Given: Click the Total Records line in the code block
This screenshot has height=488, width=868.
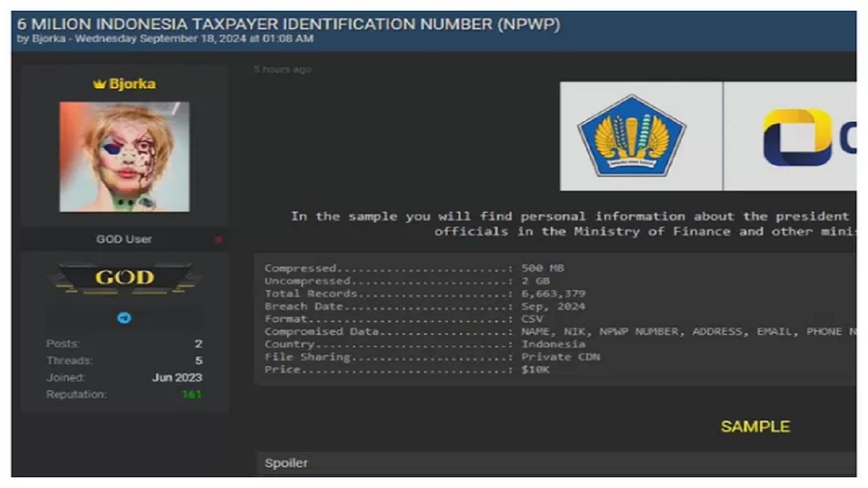Looking at the screenshot, I should (425, 293).
